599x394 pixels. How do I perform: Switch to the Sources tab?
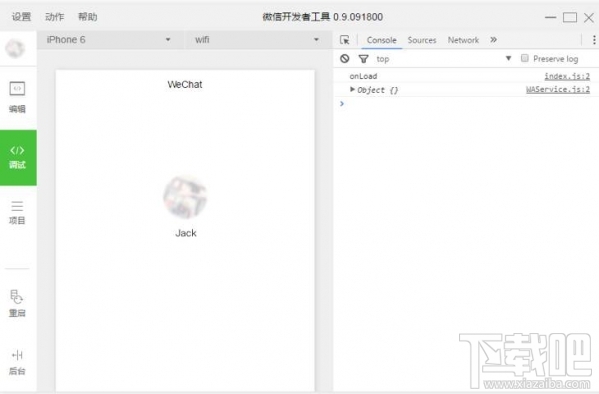click(x=422, y=40)
